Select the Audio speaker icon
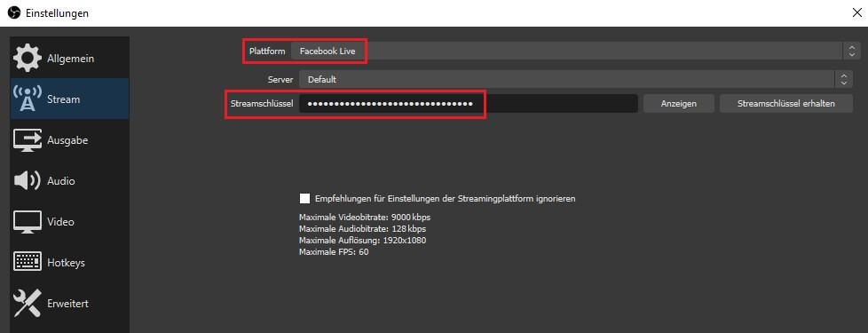This screenshot has width=868, height=333. (x=28, y=180)
